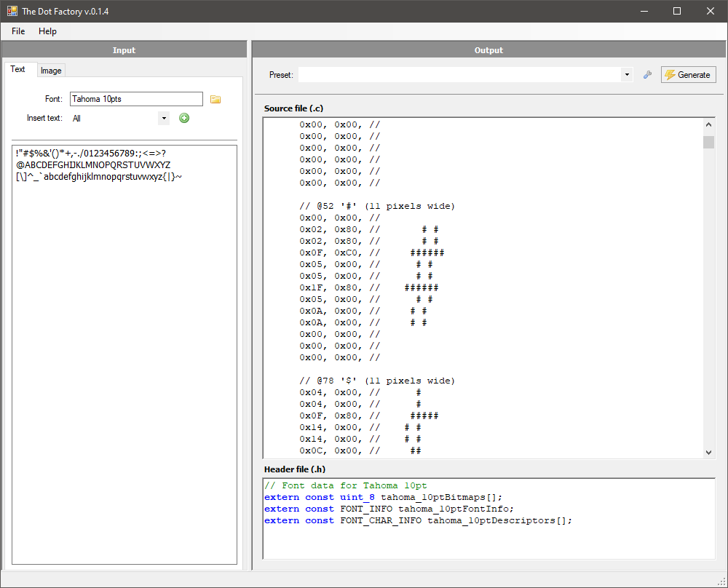Click the Preset combo box field
The width and height of the screenshot is (728, 588).
pos(459,75)
